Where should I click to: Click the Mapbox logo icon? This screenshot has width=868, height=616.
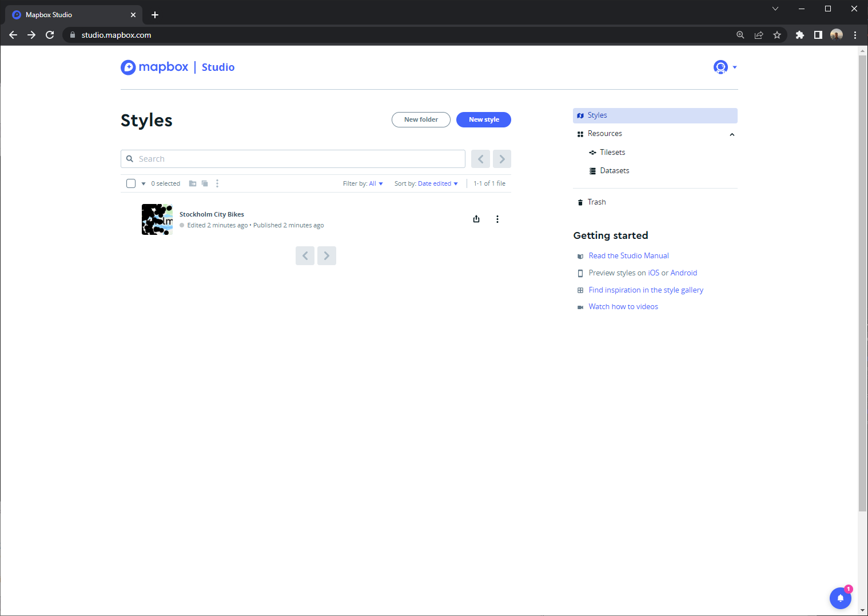[x=128, y=67]
